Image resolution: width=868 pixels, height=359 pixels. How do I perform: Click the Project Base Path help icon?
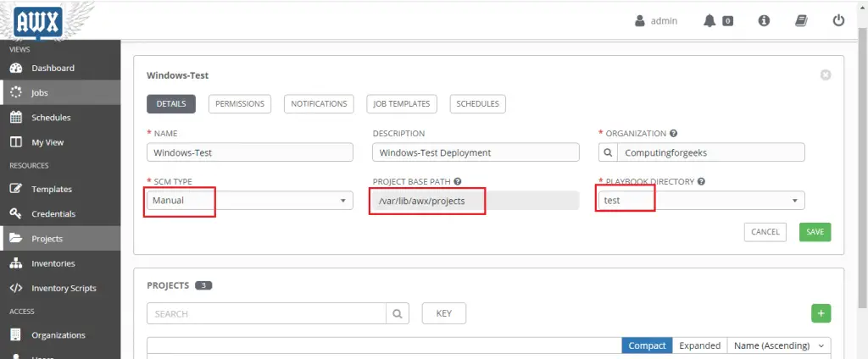click(457, 181)
